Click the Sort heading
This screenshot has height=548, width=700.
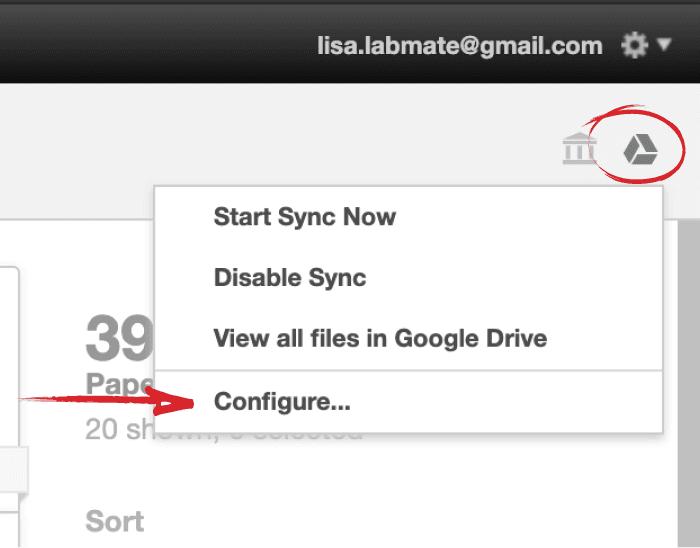115,521
